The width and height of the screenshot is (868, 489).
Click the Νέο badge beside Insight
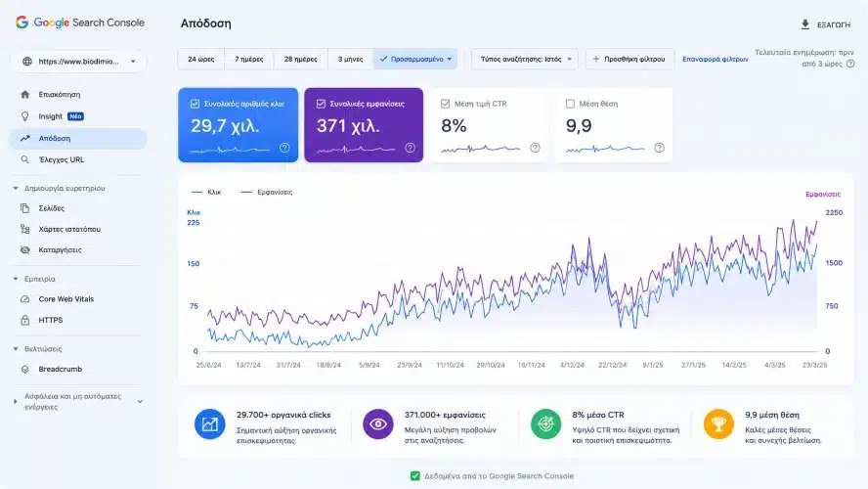click(x=76, y=116)
